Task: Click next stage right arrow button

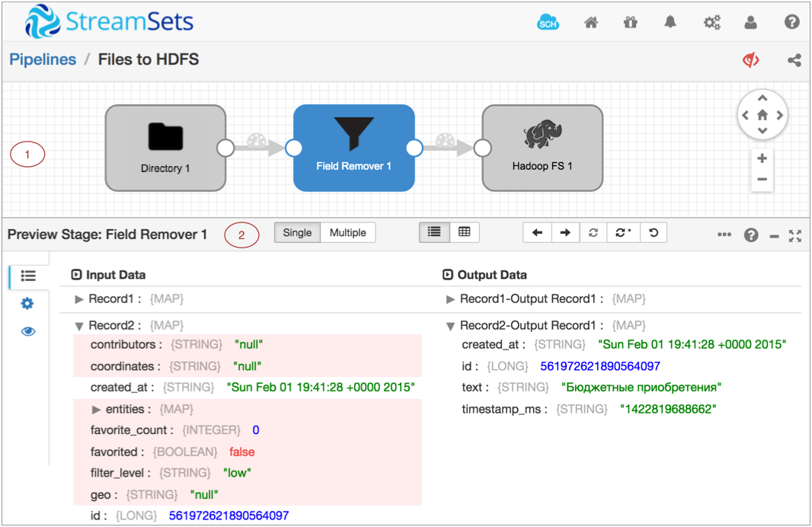Action: point(564,233)
